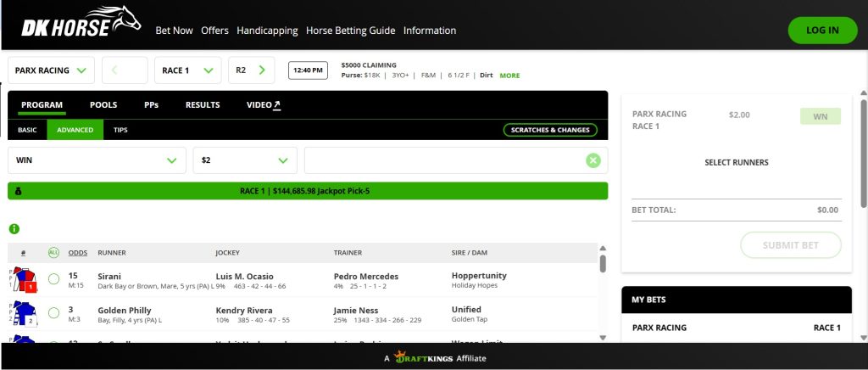Click Sirani's red and blue jockey silks
This screenshot has height=370, width=868.
(x=25, y=280)
